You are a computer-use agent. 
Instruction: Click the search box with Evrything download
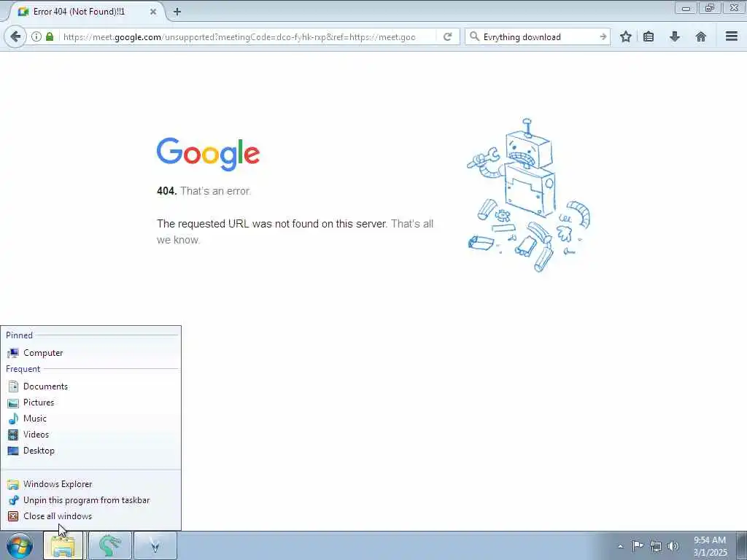tap(538, 36)
